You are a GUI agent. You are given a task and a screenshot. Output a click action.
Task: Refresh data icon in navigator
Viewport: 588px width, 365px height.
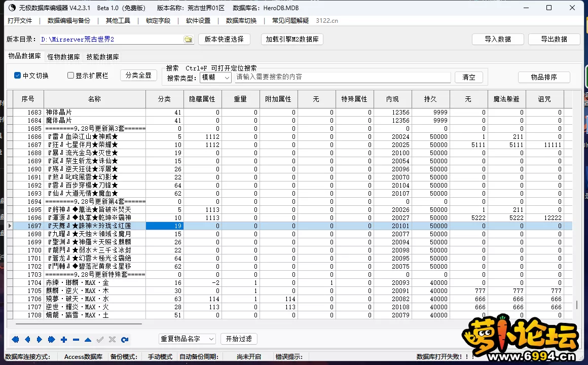125,340
